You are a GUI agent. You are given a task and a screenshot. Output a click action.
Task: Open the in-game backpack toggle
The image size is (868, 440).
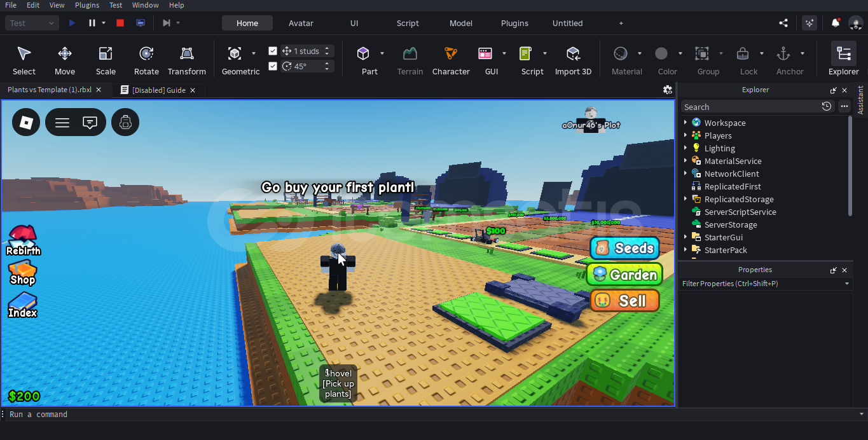point(125,122)
